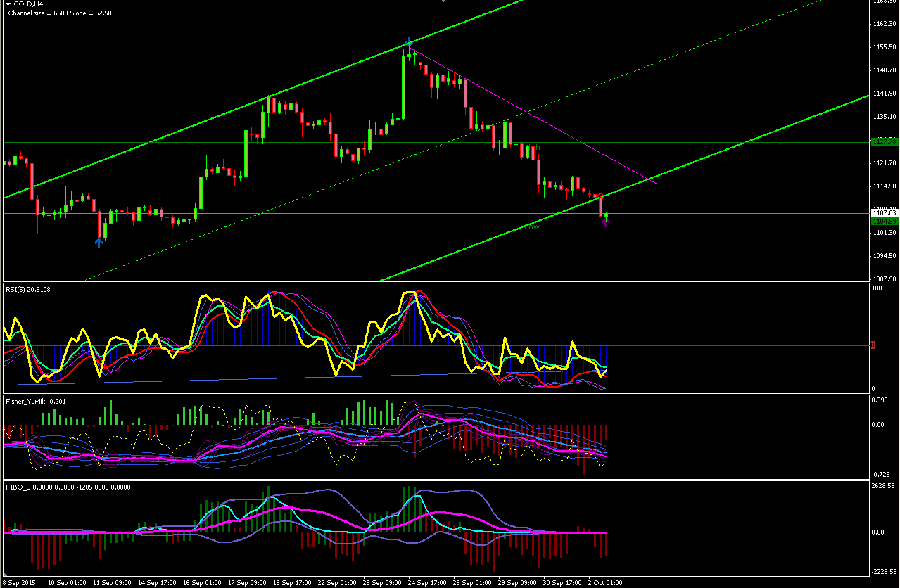The image size is (900, 588).
Task: Select the Fisher_Yur4ik -0.201 indicator label
Action: coord(36,401)
